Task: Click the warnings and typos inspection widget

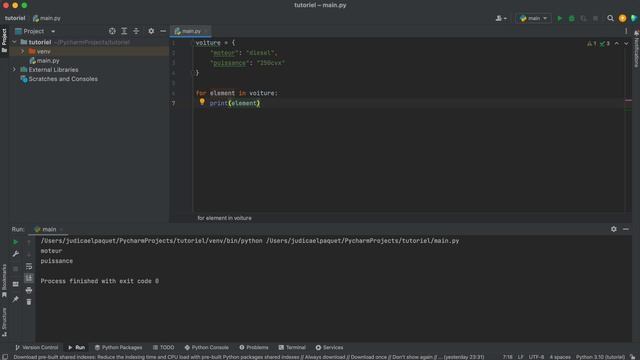Action: 598,43
